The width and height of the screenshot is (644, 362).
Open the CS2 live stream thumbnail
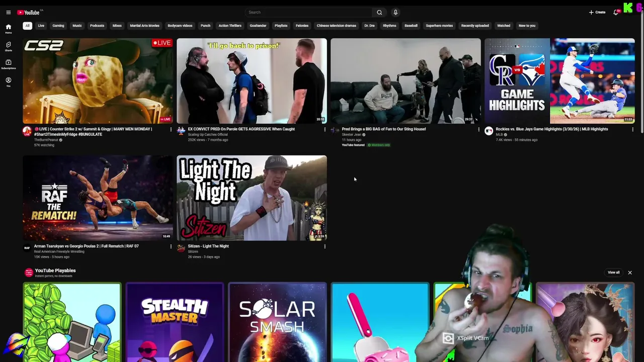(98, 81)
